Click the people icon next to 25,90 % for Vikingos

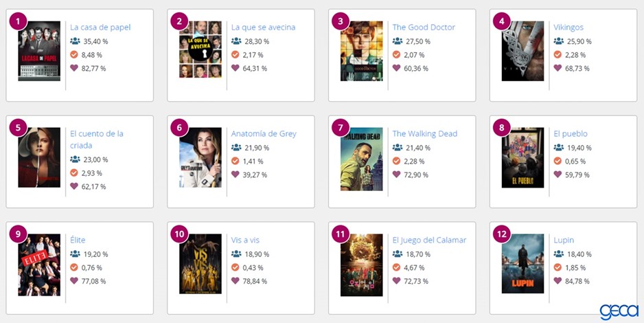click(x=559, y=41)
